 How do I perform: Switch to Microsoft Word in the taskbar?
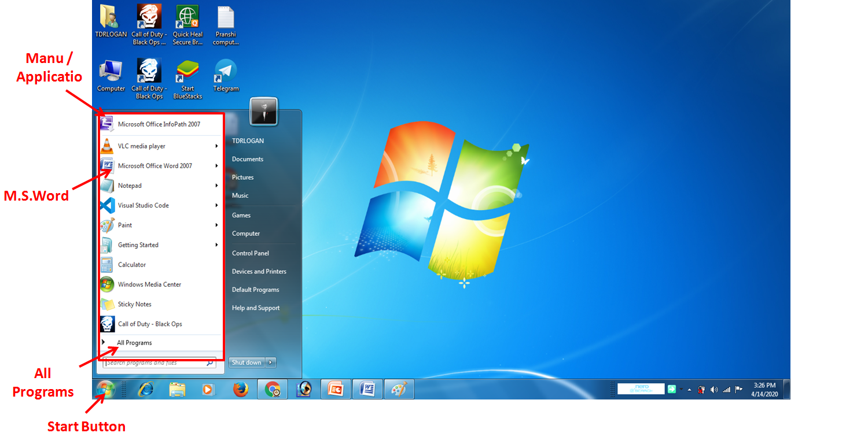click(367, 390)
